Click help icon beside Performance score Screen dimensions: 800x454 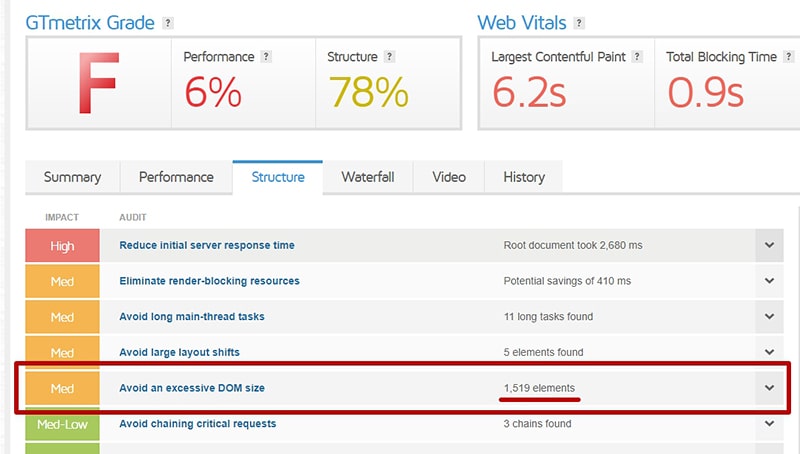(266, 57)
